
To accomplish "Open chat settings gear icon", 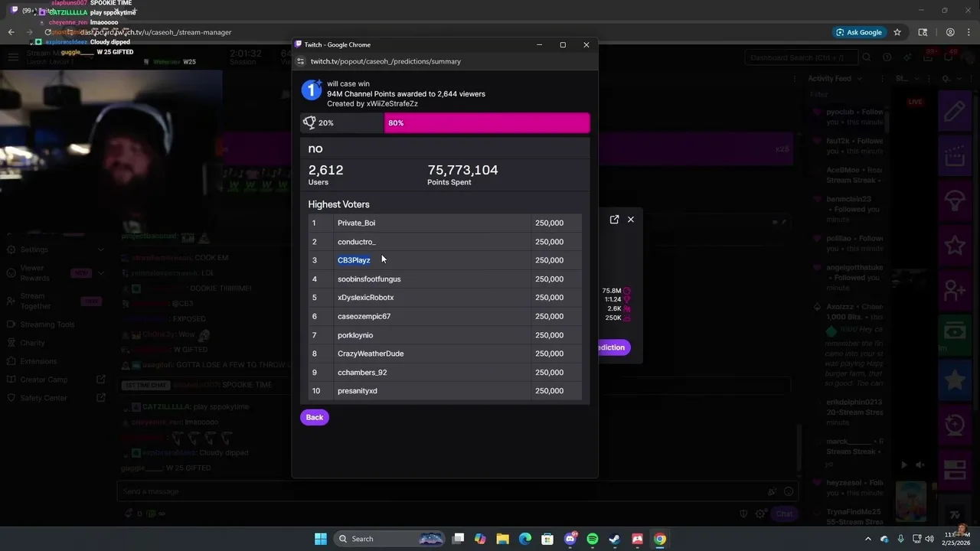I will pyautogui.click(x=760, y=514).
